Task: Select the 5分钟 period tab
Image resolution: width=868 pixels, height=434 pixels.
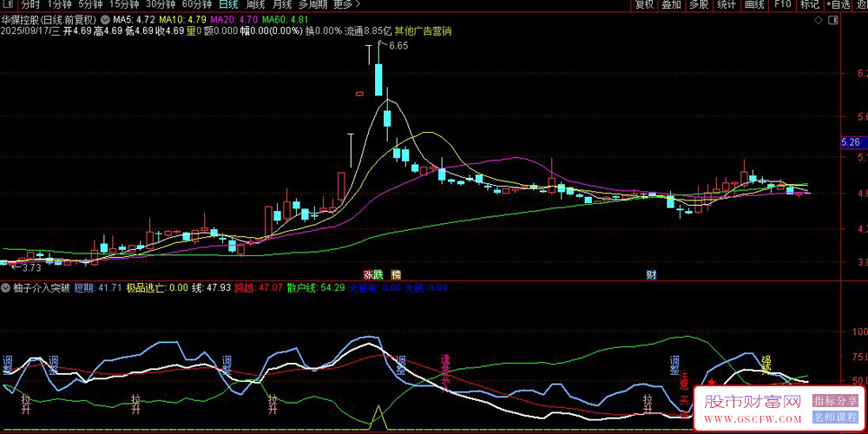Action: click(90, 5)
